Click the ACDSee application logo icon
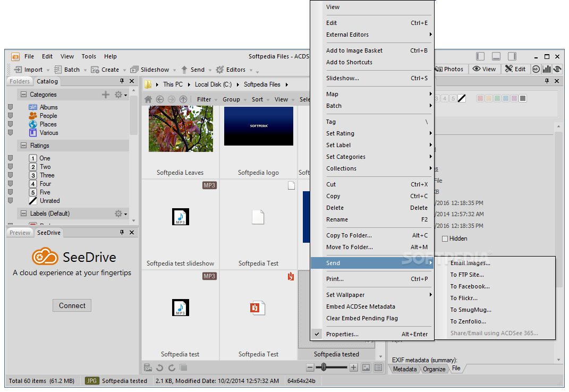This screenshot has width=569, height=392. pos(15,57)
